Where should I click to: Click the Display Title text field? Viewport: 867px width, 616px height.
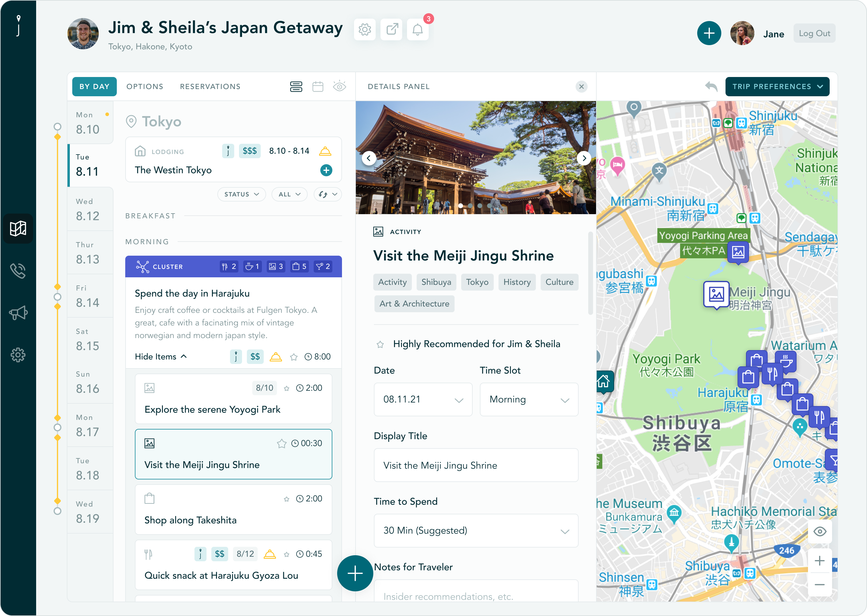(x=476, y=465)
